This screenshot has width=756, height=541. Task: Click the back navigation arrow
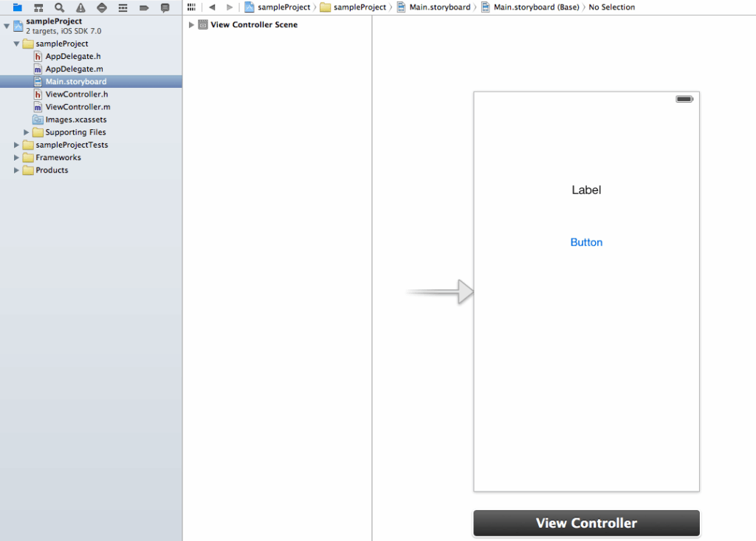coord(213,7)
